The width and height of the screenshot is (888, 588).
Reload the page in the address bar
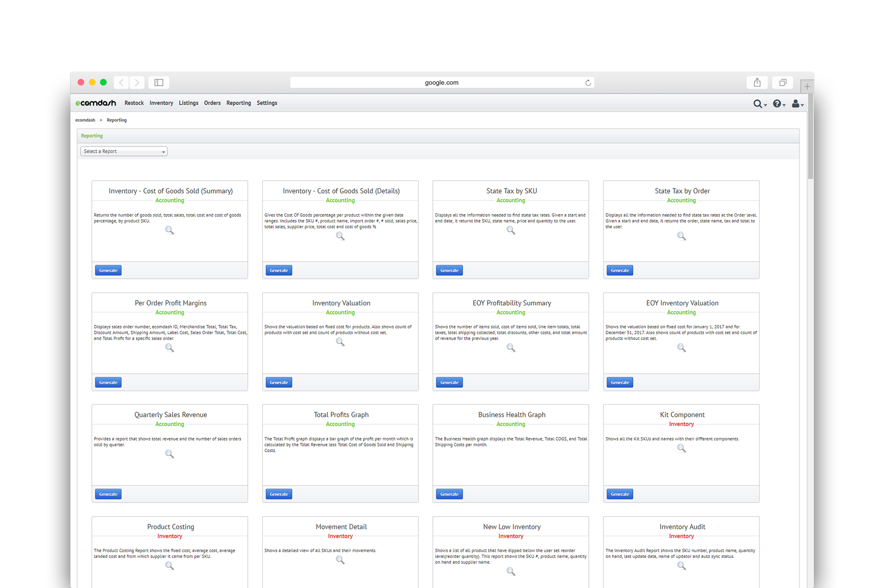(588, 83)
